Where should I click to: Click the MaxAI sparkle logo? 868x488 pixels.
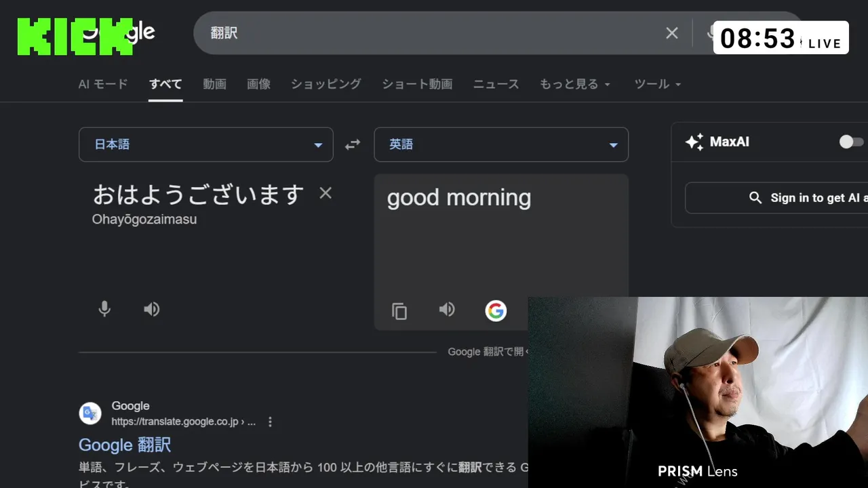coord(694,142)
